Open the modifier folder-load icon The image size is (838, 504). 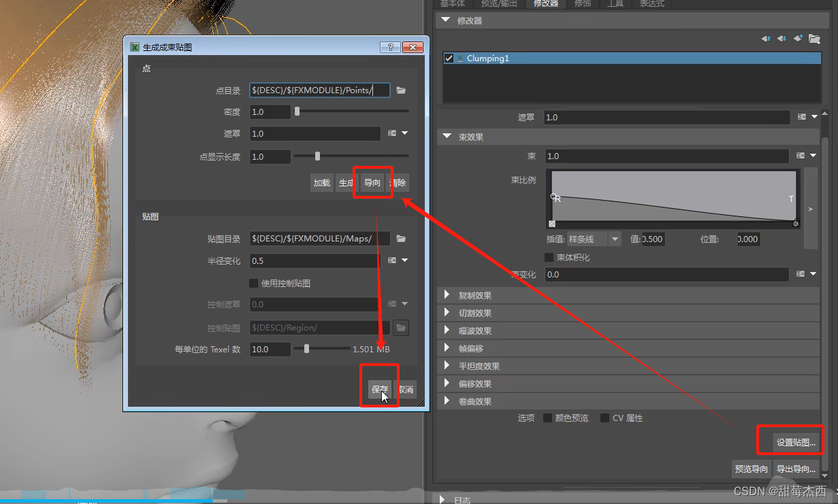point(814,39)
